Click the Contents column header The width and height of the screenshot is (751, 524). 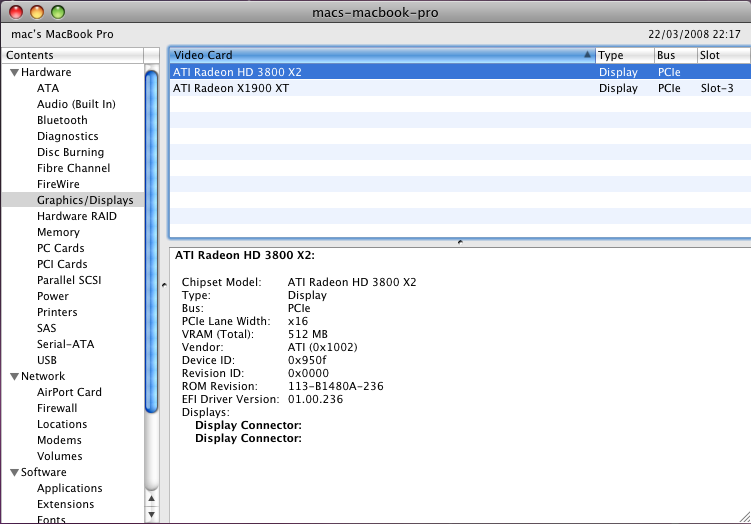pos(72,55)
